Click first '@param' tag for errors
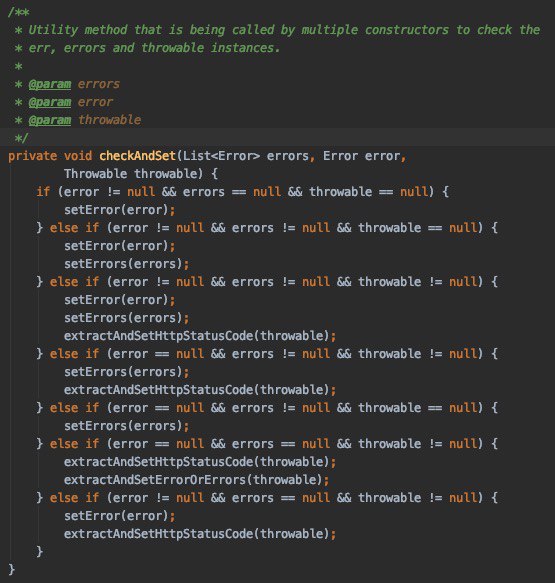The height and width of the screenshot is (583, 555). (50, 84)
